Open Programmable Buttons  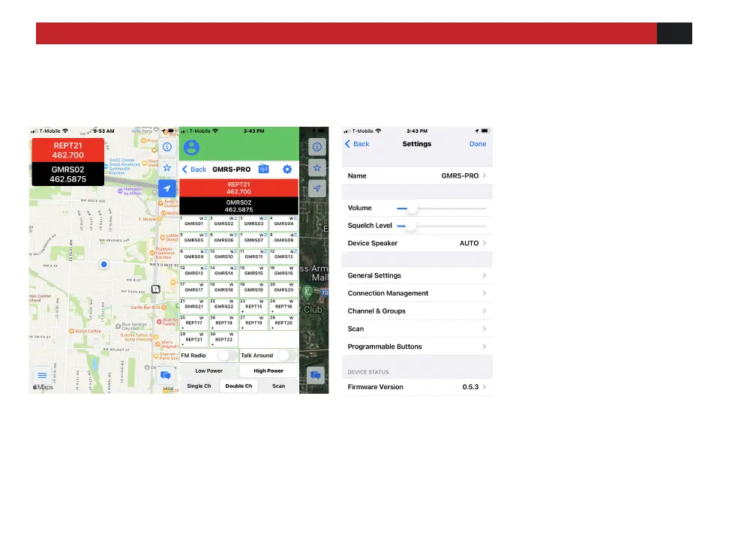[x=417, y=346]
